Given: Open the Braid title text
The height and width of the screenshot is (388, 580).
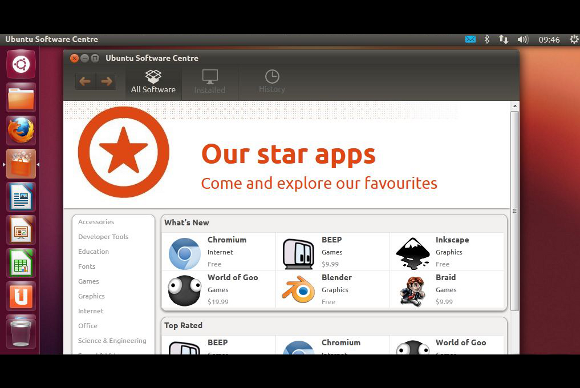Looking at the screenshot, I should [x=446, y=277].
